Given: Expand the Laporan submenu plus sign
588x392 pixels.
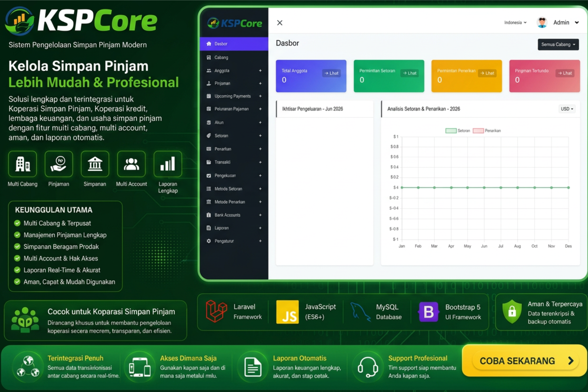Looking at the screenshot, I should (260, 228).
